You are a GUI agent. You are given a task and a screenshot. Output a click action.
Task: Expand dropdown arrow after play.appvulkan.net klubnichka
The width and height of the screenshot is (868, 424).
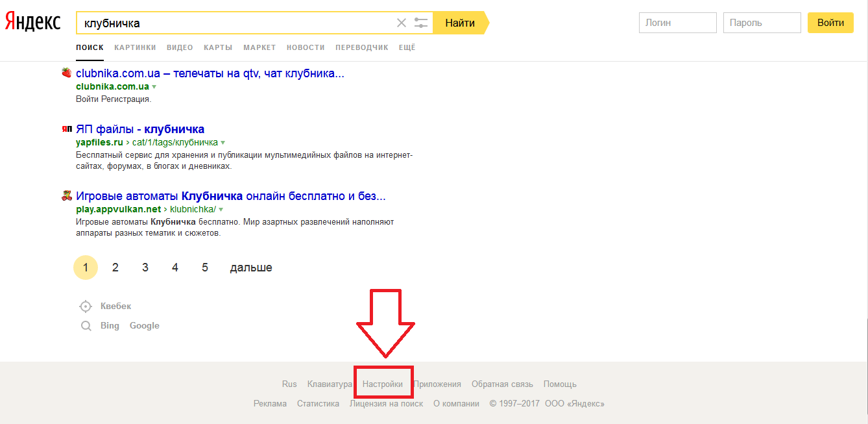coord(221,210)
